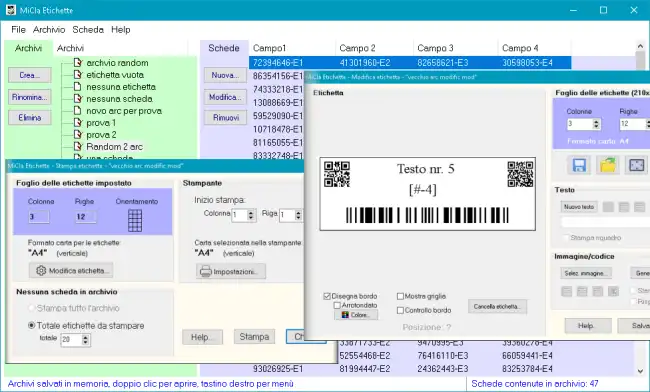
Task: Click the totale spinner arrows showing 20
Action: click(x=85, y=340)
